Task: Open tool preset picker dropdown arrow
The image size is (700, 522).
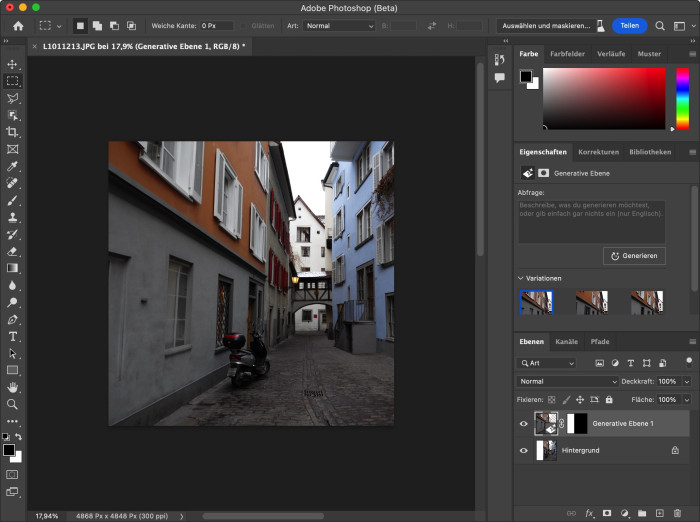Action: point(59,26)
